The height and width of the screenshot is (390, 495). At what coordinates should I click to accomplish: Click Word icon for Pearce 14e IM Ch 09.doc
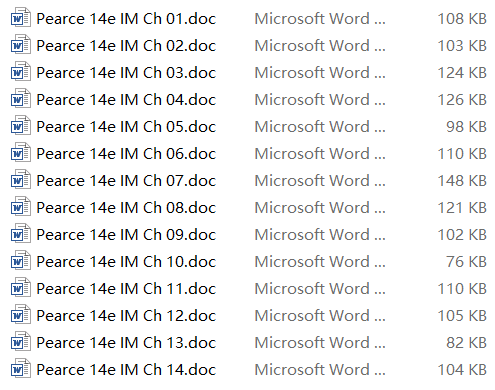click(21, 234)
